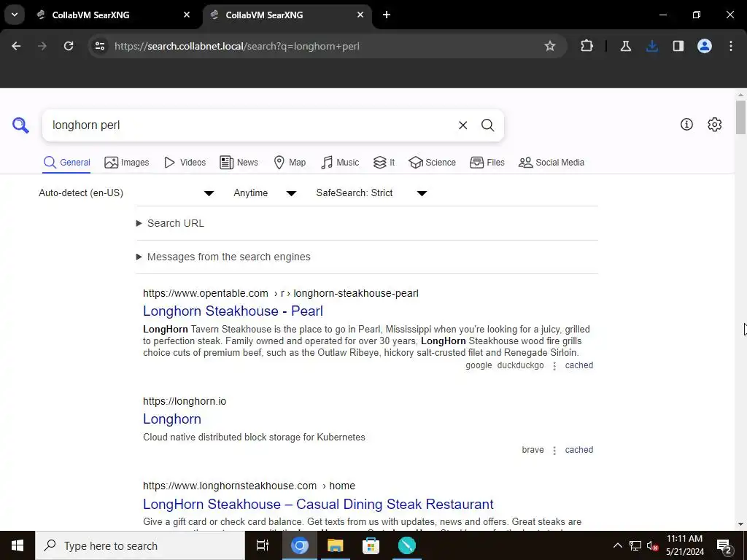Screen dimensions: 747x560
Task: Open the language Auto-detect dropdown
Action: tap(126, 192)
